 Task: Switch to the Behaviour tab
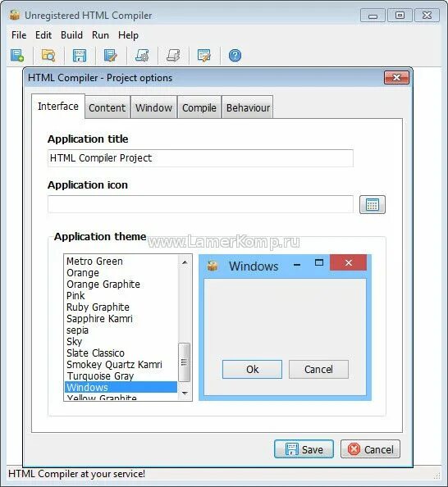click(x=248, y=107)
